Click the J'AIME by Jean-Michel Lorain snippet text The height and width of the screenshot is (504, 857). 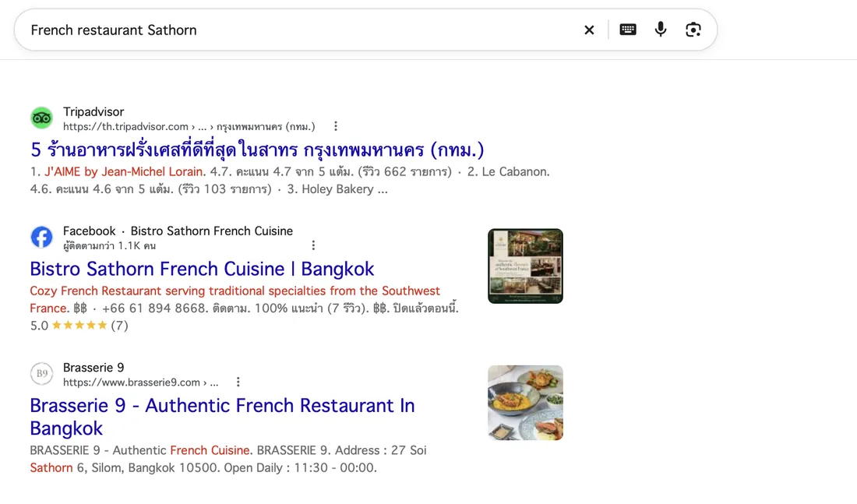pyautogui.click(x=125, y=171)
